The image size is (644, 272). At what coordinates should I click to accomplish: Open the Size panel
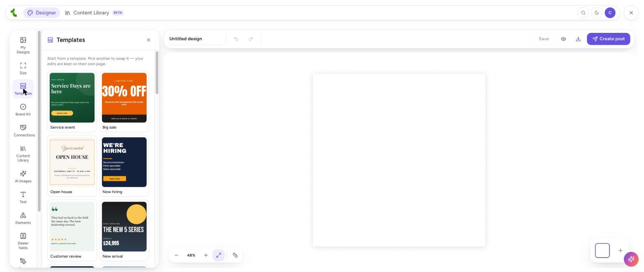point(23,68)
